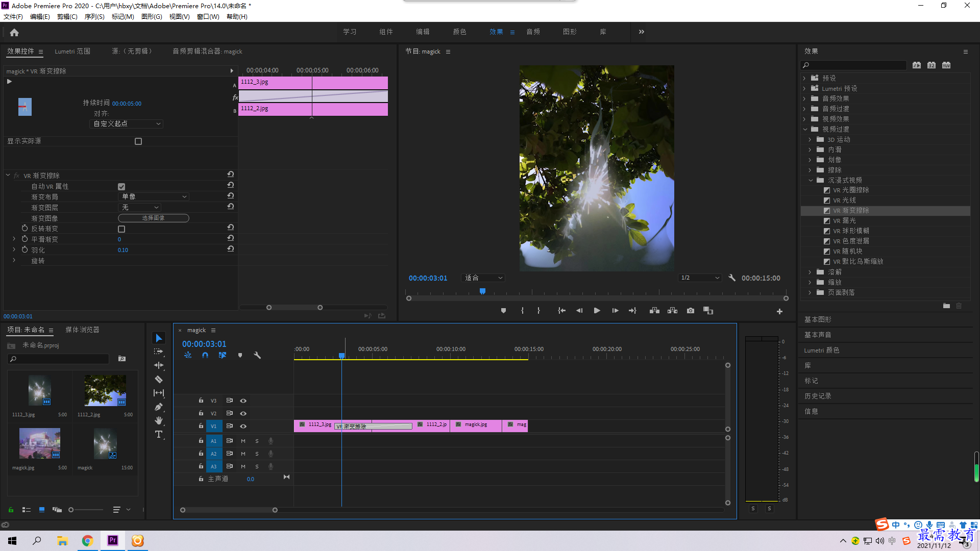The height and width of the screenshot is (551, 980).
Task: Hide track V2 with eye icon
Action: [243, 413]
